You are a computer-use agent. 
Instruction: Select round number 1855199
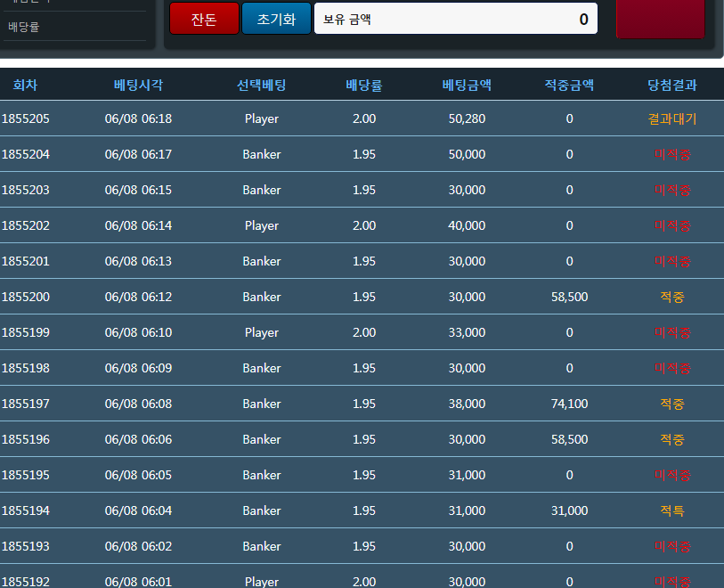[x=26, y=332]
